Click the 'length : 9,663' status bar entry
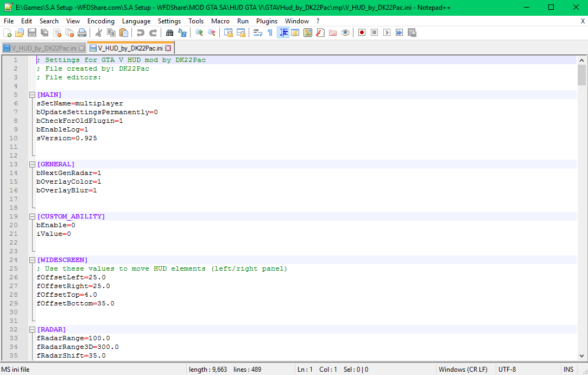Image resolution: width=588 pixels, height=375 pixels. [x=208, y=370]
